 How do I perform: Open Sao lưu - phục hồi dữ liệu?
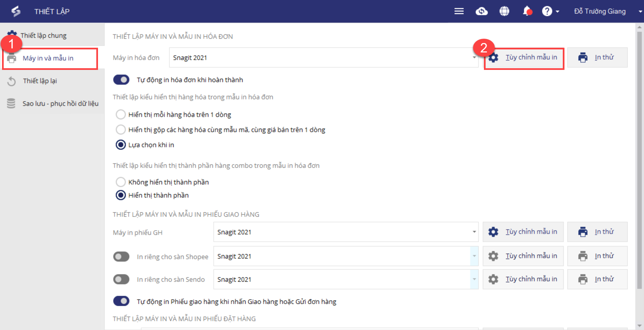point(52,104)
